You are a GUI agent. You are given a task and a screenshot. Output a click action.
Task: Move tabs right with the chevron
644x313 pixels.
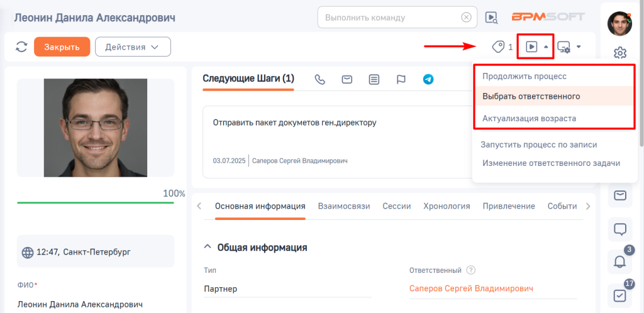coord(588,206)
